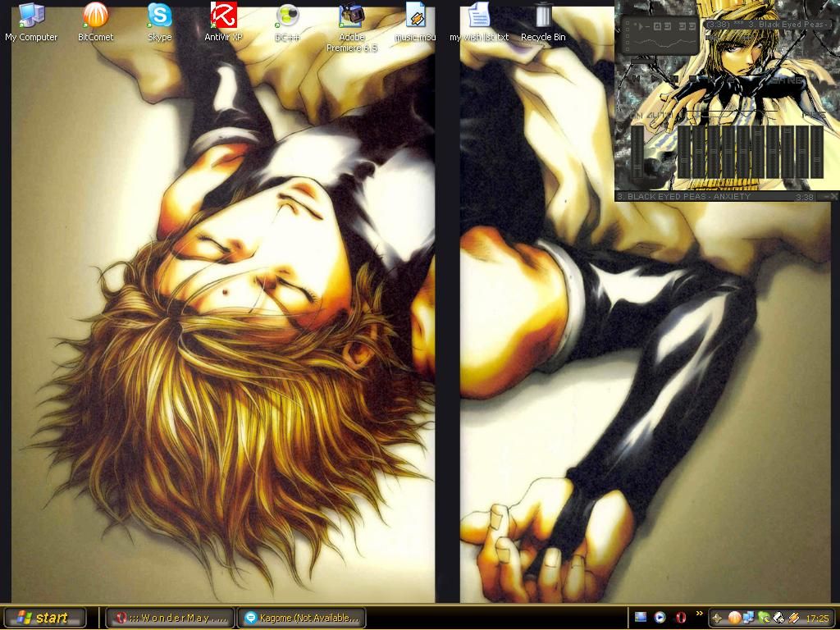Screen dimensions: 840x630
Task: Click the orange Winamp lightning tray icon
Action: tap(793, 619)
